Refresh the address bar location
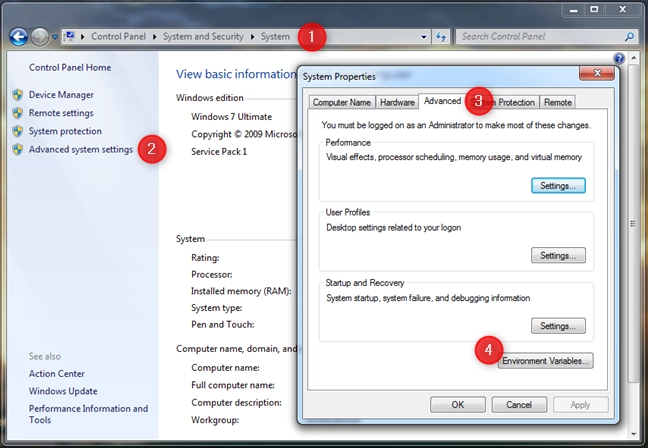 point(441,37)
